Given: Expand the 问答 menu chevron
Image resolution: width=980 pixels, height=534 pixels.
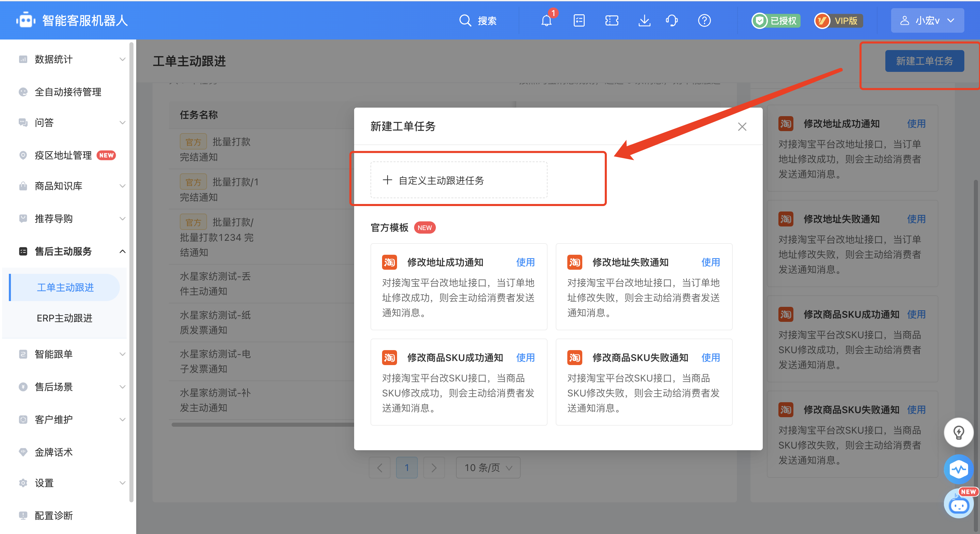Looking at the screenshot, I should (x=123, y=123).
